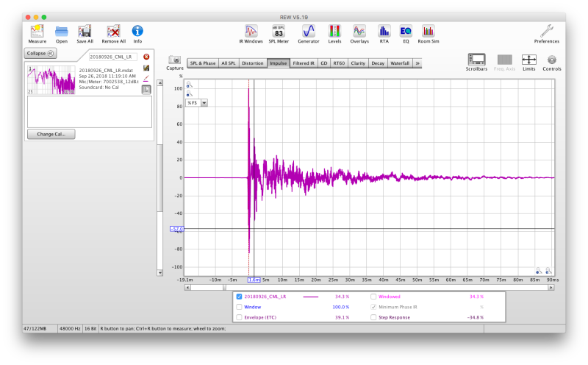Viewport: 588px width, 365px height.
Task: Open the EQ window
Action: 406,34
